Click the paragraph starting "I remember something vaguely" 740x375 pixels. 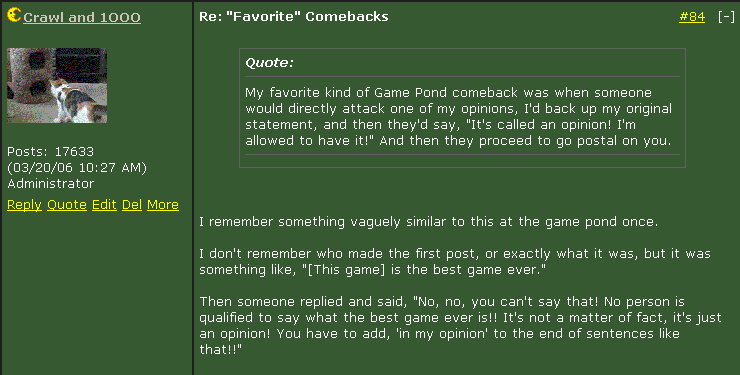[x=429, y=222]
